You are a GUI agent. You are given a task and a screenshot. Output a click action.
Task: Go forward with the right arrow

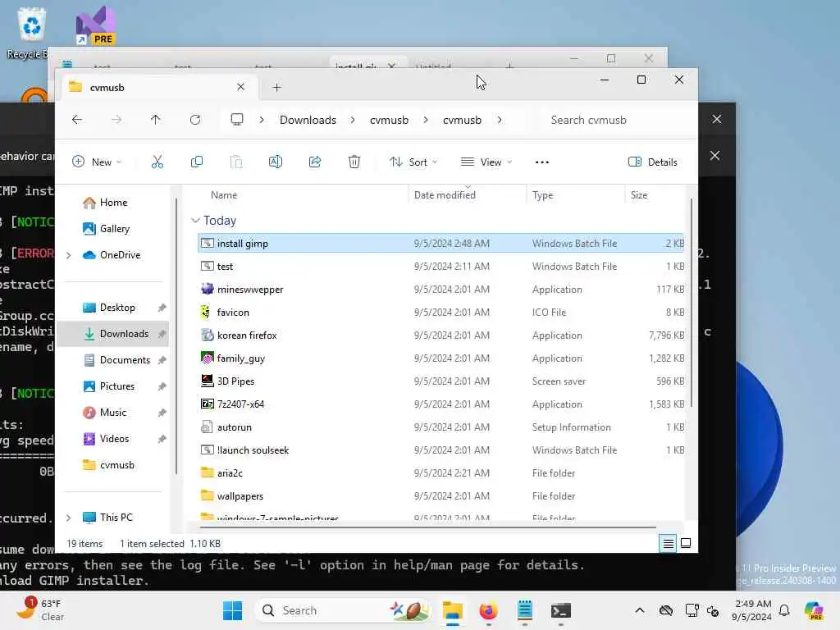116,120
